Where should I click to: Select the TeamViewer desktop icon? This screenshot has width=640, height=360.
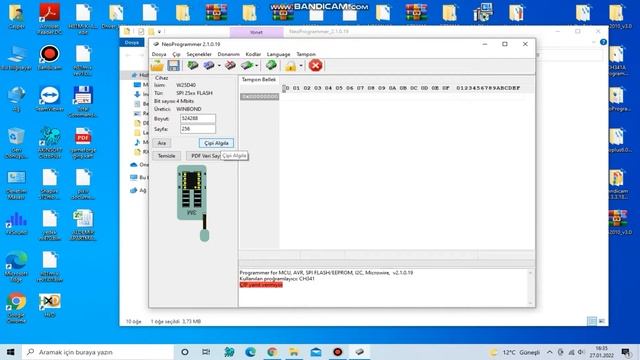49,99
